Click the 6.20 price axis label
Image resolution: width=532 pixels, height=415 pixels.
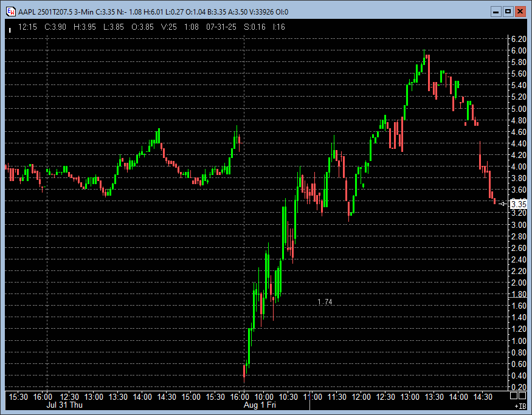pos(519,39)
